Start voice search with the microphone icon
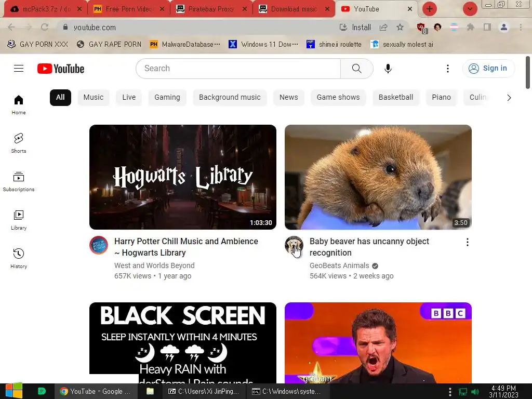Screen dimensions: 532x399 pos(388,69)
